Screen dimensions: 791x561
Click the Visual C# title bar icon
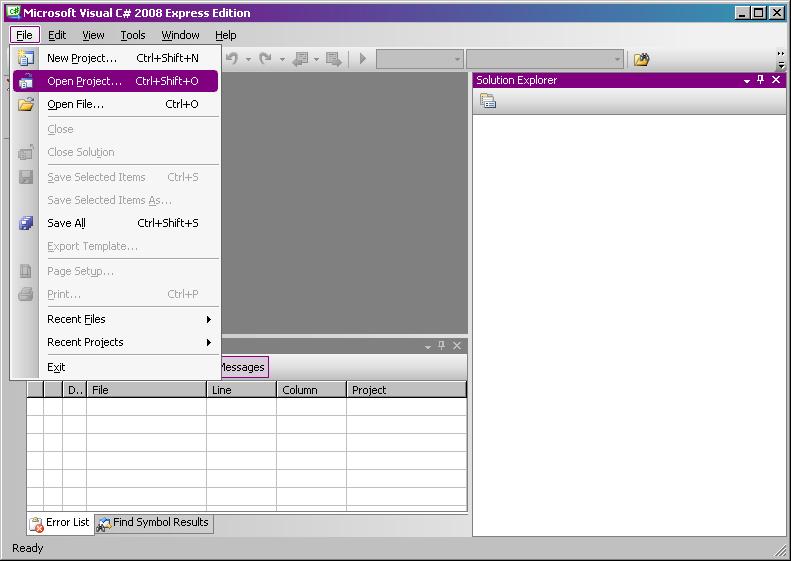point(14,13)
